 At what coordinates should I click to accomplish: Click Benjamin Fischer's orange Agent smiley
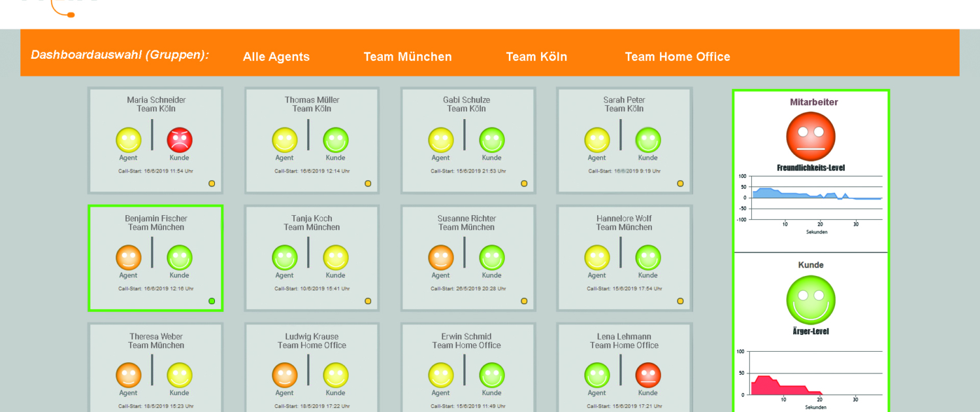coord(129,258)
